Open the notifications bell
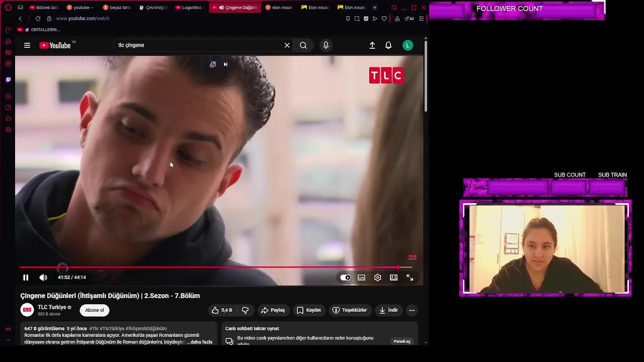Image resolution: width=644 pixels, height=362 pixels. coord(388,45)
